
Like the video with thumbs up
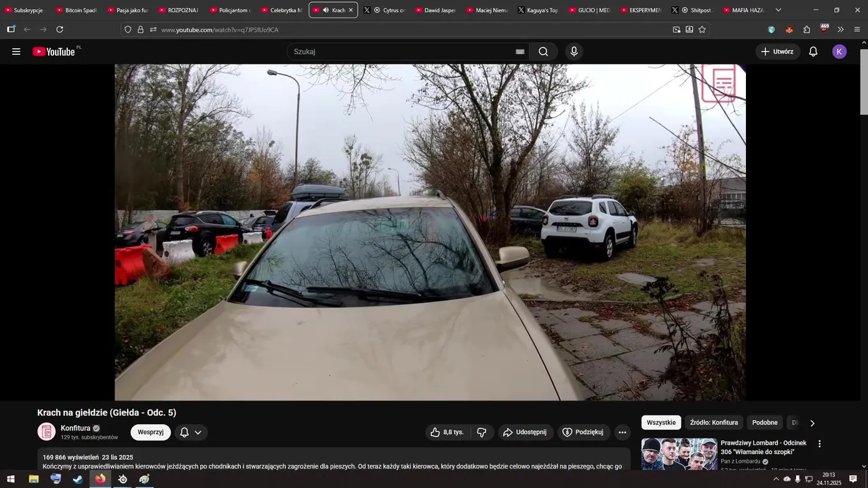point(447,432)
